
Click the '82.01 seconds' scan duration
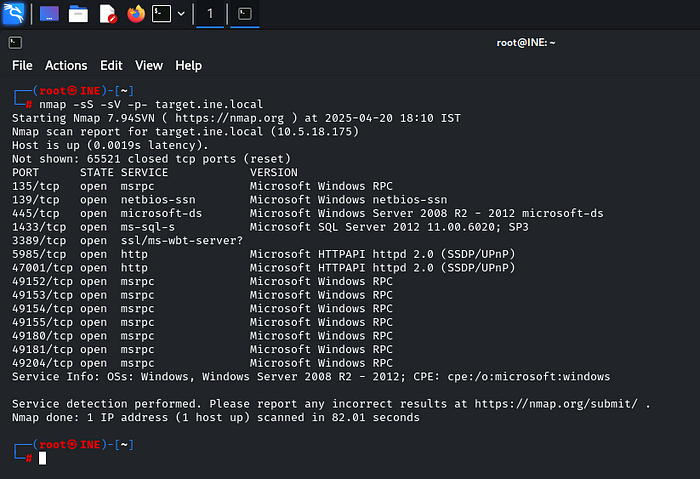tap(375, 417)
